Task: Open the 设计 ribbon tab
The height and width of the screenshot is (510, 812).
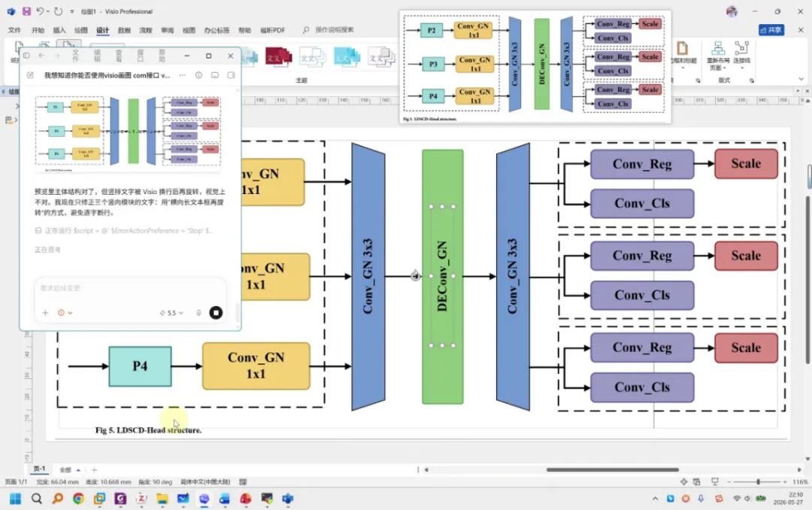Action: 102,30
